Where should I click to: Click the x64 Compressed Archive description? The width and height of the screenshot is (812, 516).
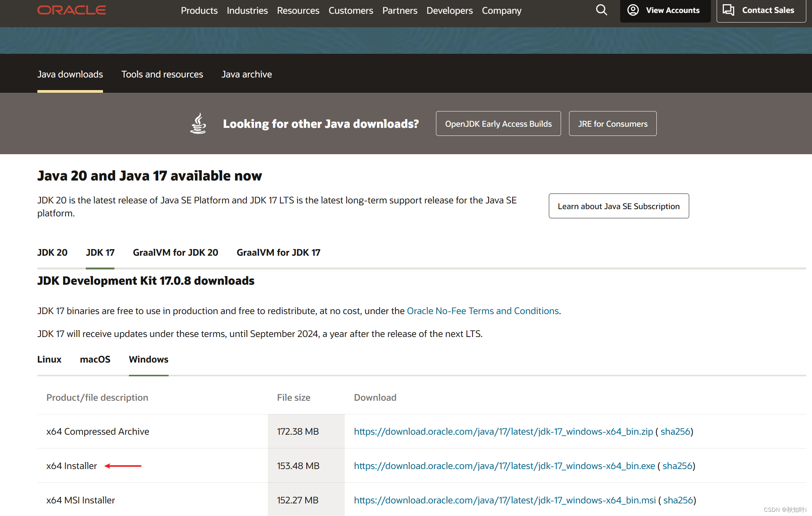(x=98, y=431)
